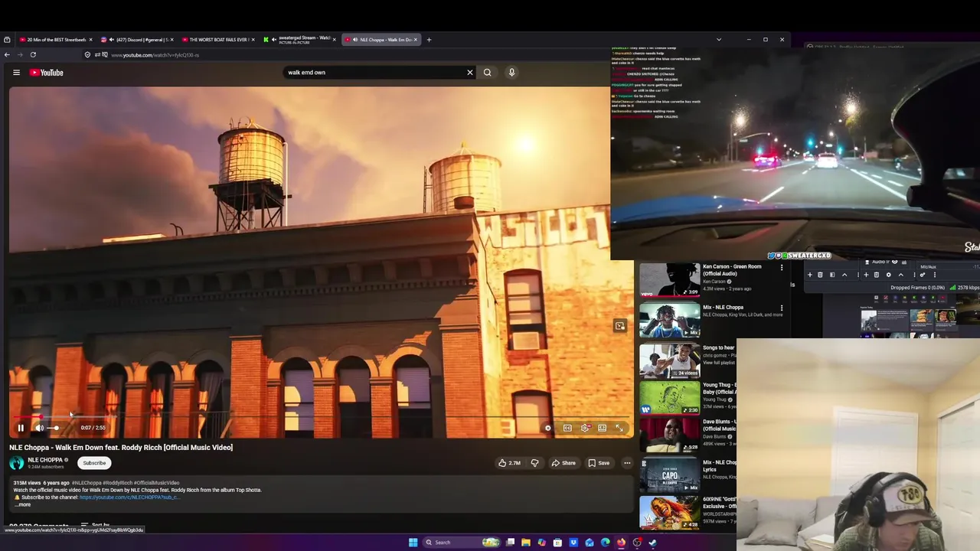
Task: Open the Songs to hear playlist thumbnail
Action: pos(670,360)
